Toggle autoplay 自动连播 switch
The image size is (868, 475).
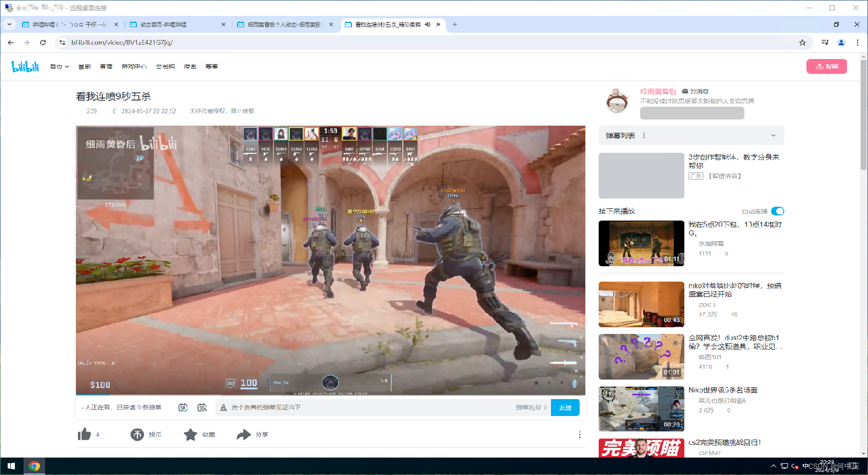pos(778,211)
